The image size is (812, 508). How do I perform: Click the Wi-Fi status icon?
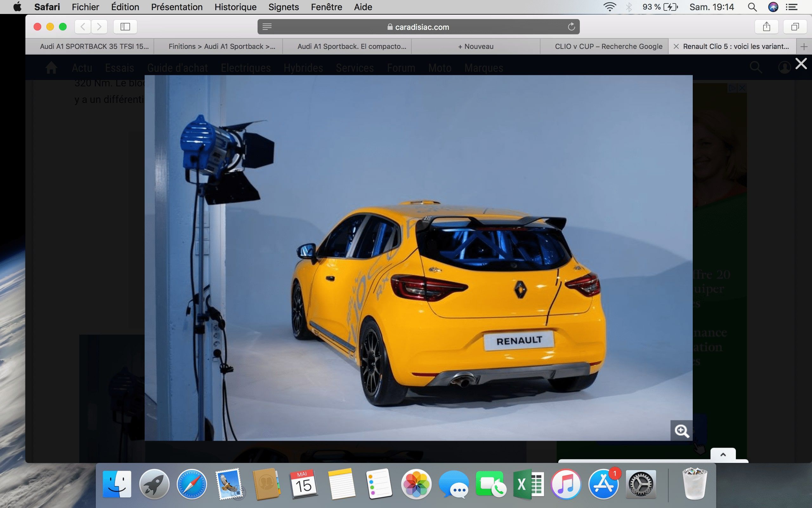point(609,7)
